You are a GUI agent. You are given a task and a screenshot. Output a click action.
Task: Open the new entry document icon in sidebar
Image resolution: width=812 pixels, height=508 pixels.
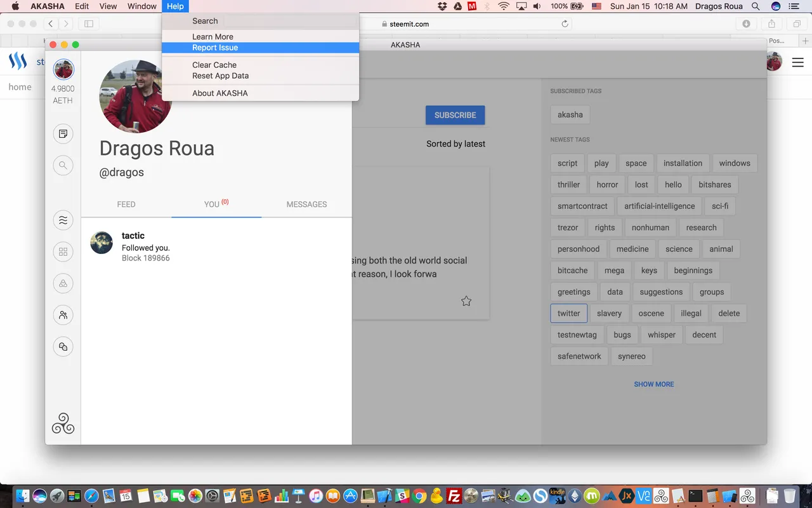click(x=63, y=134)
